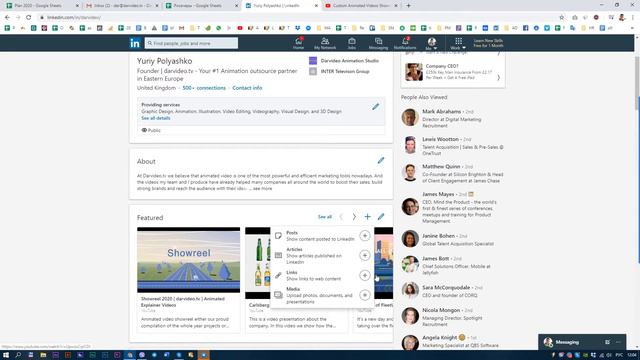Open the Showreel video thumbnail

(189, 260)
